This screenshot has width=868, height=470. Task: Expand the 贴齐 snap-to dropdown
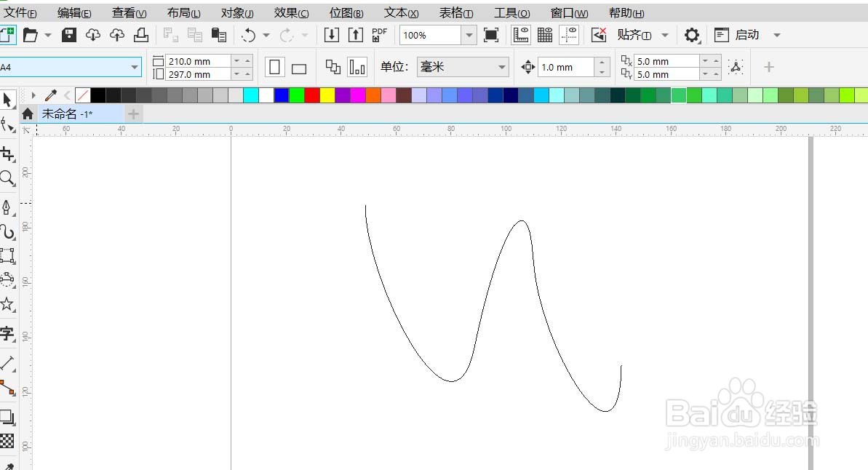[665, 36]
